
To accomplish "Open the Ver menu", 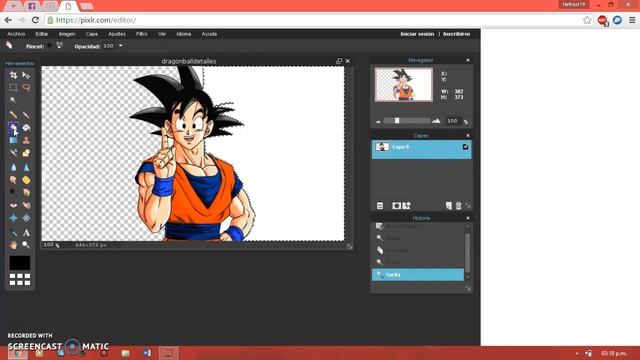I will (162, 34).
